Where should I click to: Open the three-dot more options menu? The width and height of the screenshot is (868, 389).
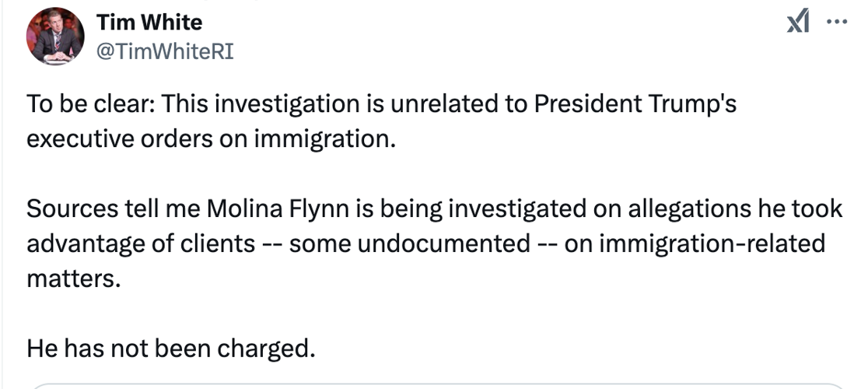click(837, 22)
